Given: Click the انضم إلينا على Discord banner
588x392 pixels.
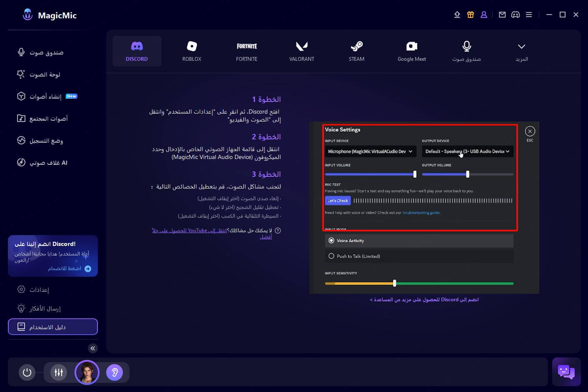Looking at the screenshot, I should [x=53, y=256].
